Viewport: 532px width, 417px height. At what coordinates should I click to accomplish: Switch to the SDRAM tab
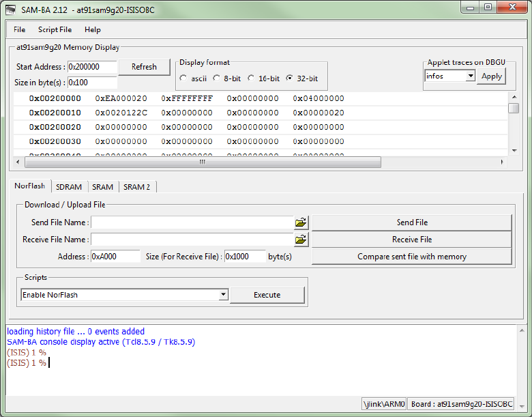point(69,187)
